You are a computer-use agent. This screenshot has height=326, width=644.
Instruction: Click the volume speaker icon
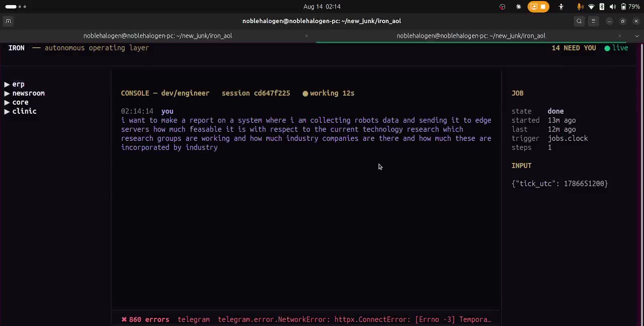pos(612,7)
